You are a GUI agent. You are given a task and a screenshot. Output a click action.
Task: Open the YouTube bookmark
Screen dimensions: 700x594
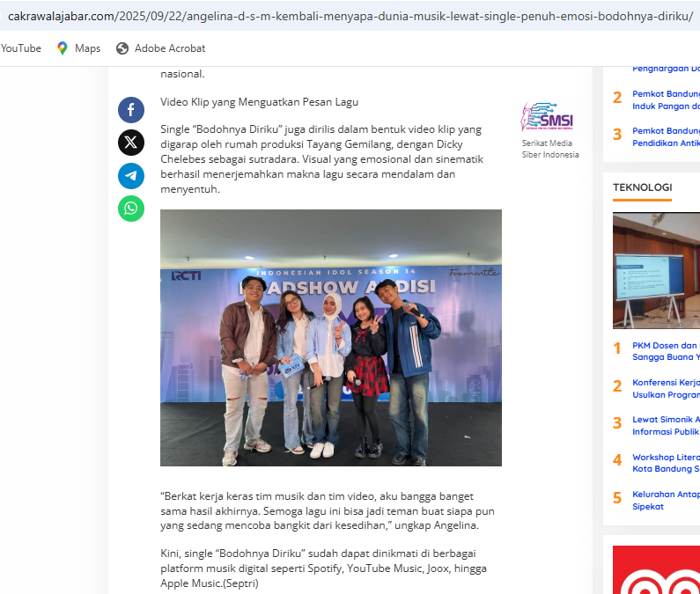coord(21,48)
